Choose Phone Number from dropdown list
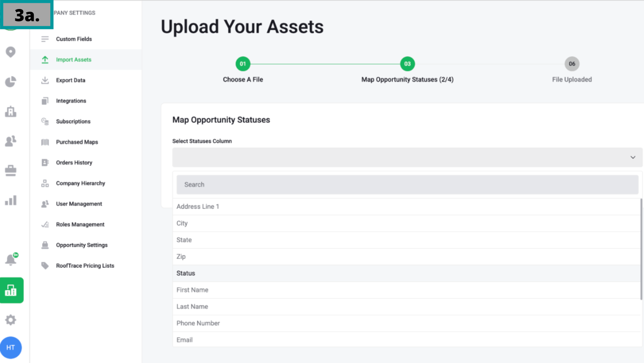The image size is (644, 363). click(406, 323)
